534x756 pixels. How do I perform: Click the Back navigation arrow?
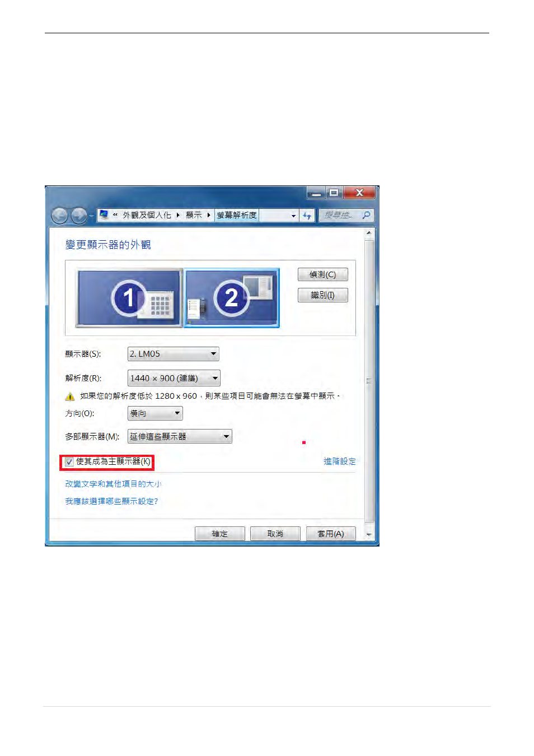coord(59,216)
